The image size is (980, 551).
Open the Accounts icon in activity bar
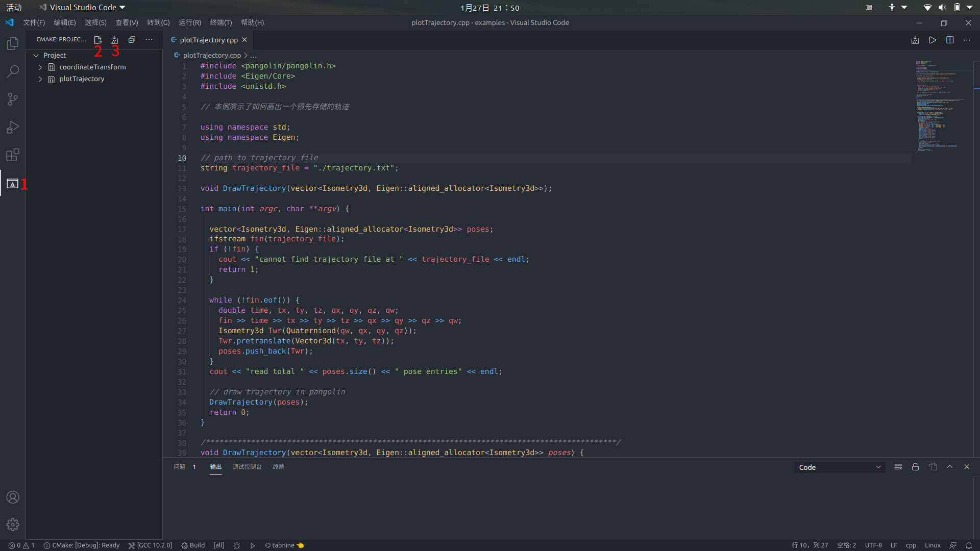(13, 497)
